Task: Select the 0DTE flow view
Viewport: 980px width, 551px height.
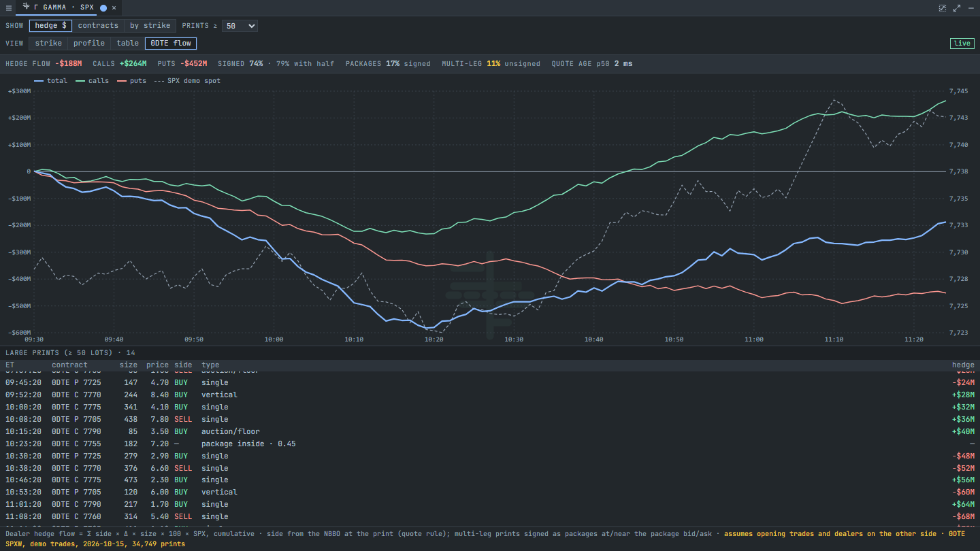Action: click(171, 44)
